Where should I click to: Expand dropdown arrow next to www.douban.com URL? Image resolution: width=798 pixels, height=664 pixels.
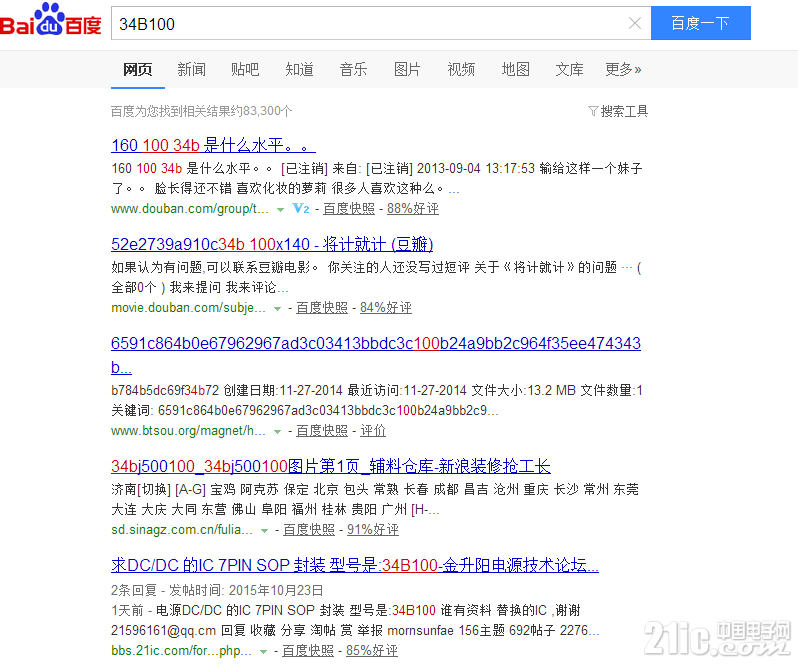pos(280,209)
